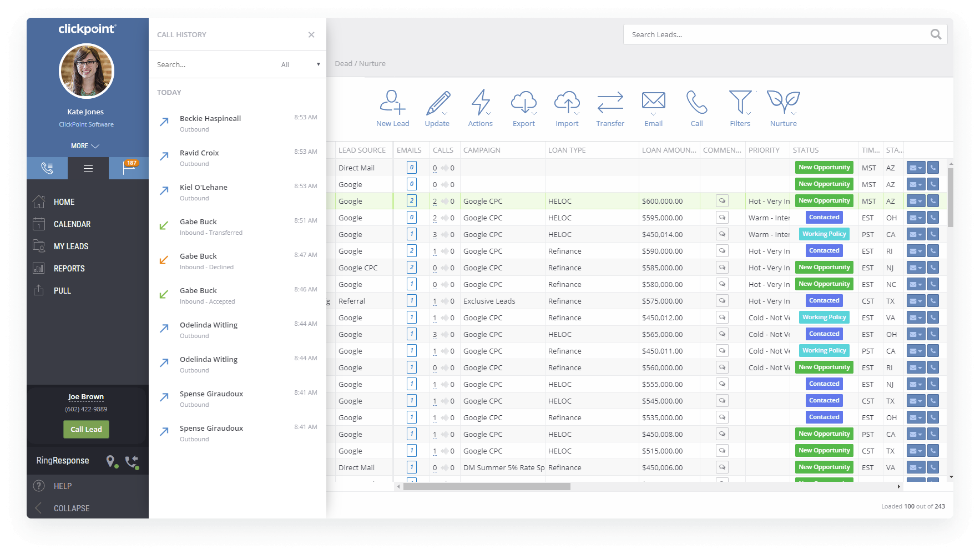Viewport: 980px width, 554px height.
Task: Open call history phone tab
Action: click(47, 168)
